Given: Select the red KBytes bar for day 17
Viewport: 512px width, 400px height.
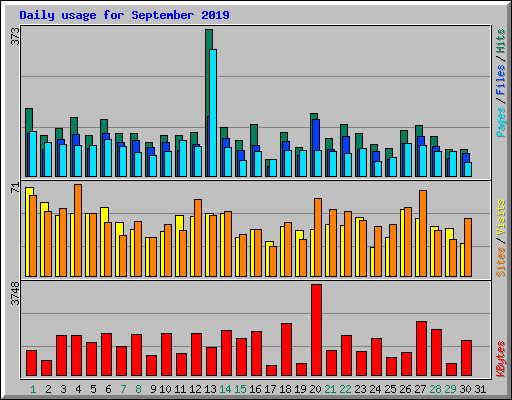Looking at the screenshot, I should click(271, 371).
